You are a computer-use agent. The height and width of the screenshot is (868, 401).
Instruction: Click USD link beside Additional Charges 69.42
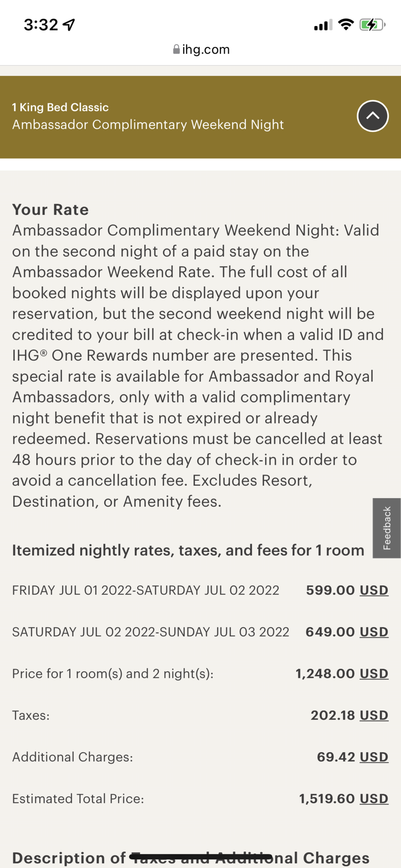[374, 757]
